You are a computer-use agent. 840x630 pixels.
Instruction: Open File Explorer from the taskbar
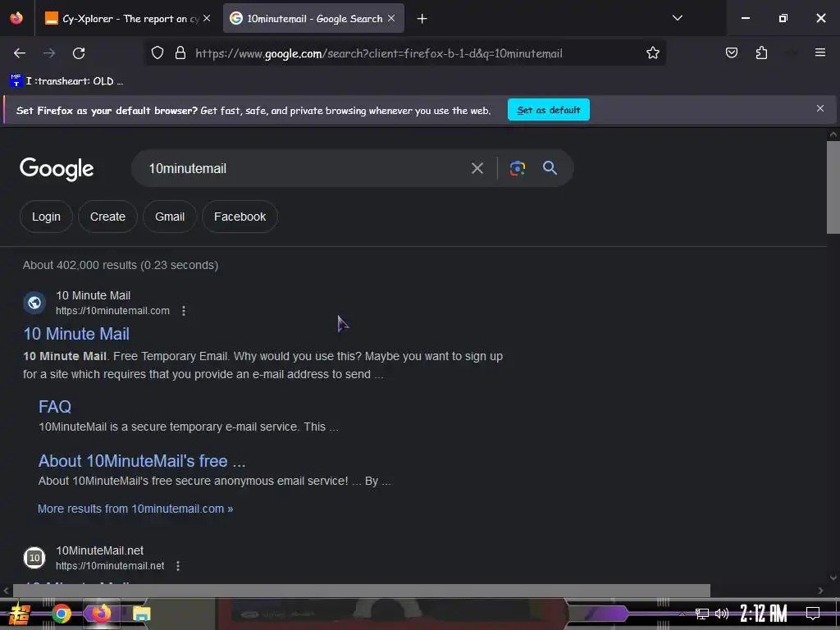(x=141, y=614)
